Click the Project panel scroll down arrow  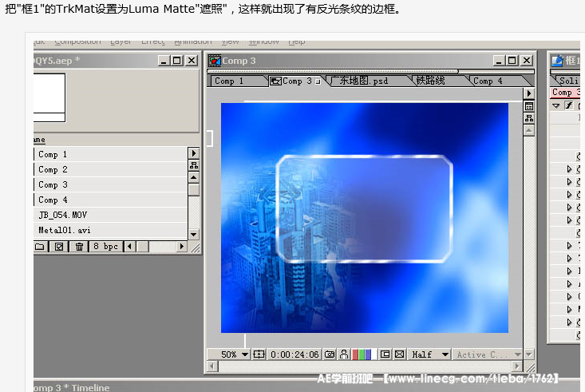[x=194, y=235]
